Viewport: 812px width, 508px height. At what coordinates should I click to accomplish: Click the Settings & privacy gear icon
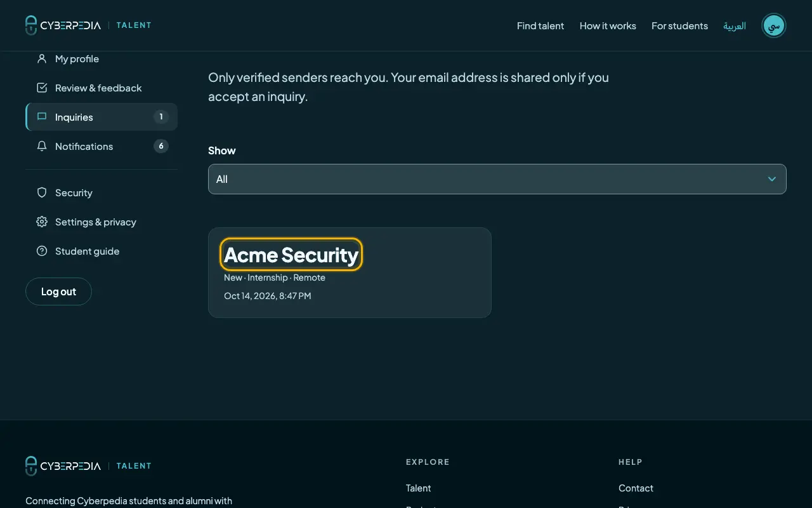(x=42, y=222)
